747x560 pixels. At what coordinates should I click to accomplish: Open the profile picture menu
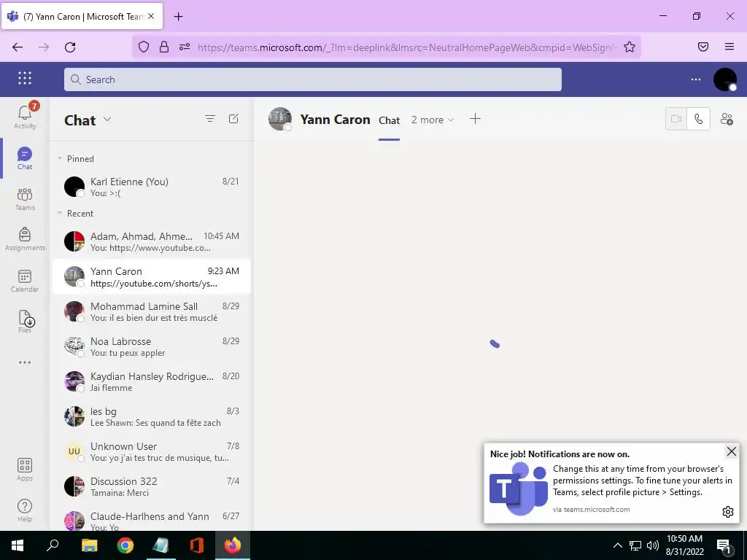pos(724,79)
